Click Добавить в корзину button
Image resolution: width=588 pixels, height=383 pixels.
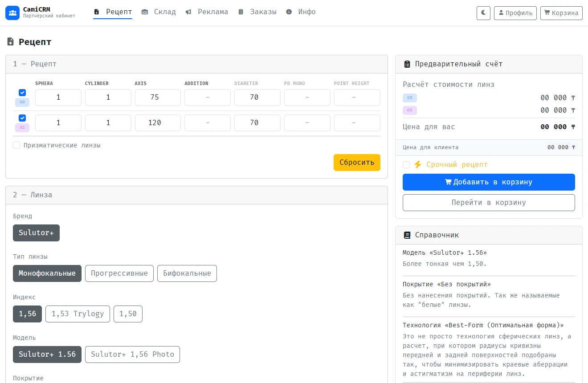tap(489, 182)
